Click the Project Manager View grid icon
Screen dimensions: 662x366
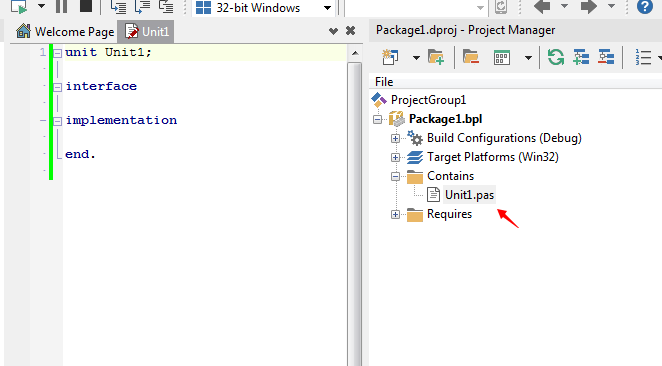pos(502,58)
